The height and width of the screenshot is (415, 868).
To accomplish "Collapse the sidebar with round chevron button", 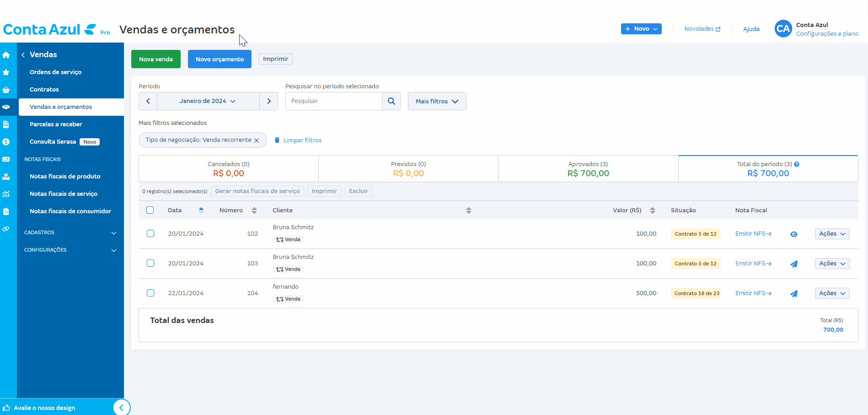I will click(122, 407).
